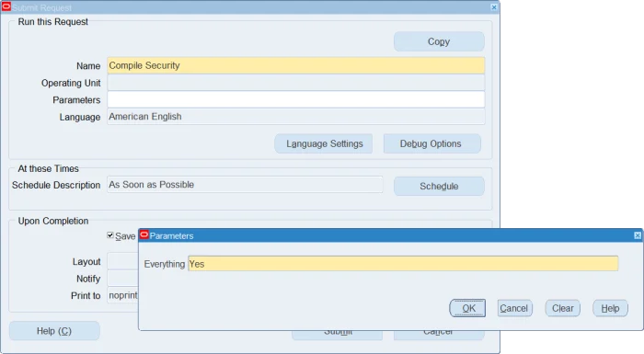
Task: Open Debug Options
Action: [432, 143]
